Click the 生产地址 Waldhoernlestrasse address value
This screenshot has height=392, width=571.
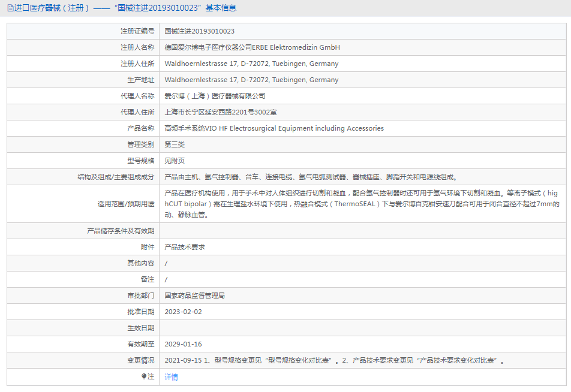[x=251, y=80]
